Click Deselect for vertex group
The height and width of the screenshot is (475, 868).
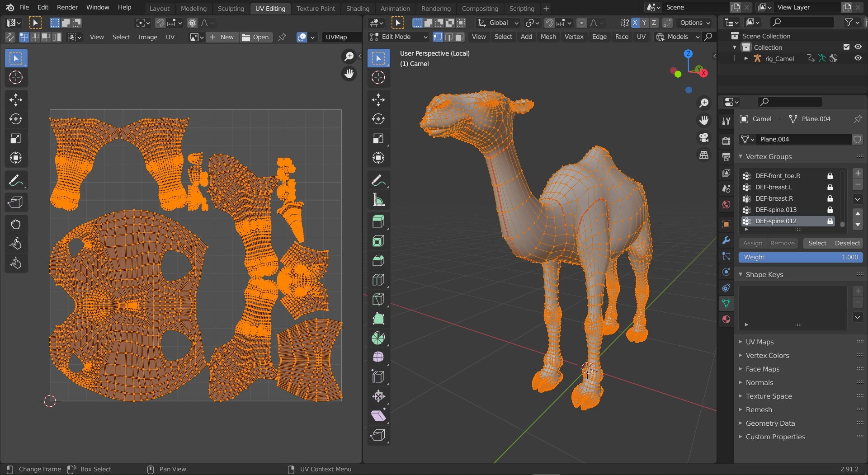pos(847,243)
